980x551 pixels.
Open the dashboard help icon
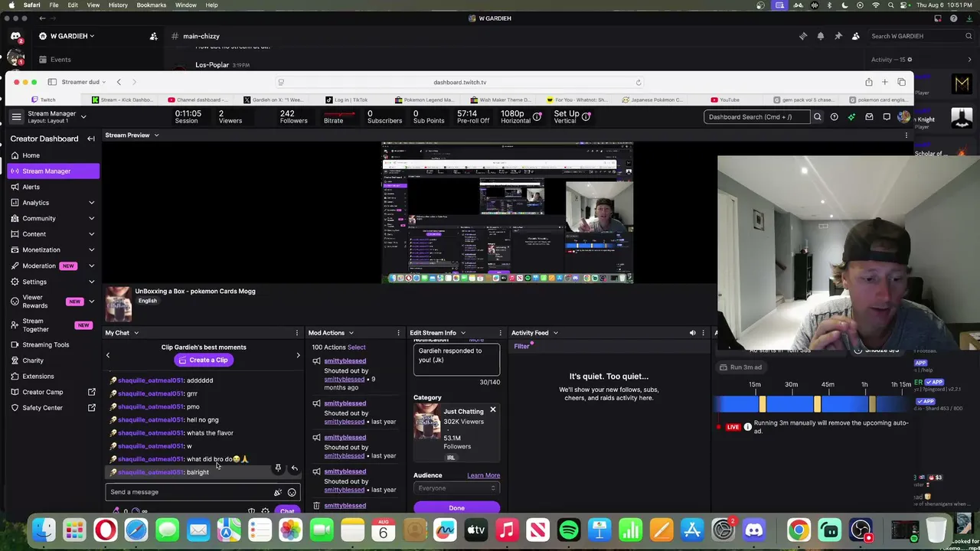834,117
